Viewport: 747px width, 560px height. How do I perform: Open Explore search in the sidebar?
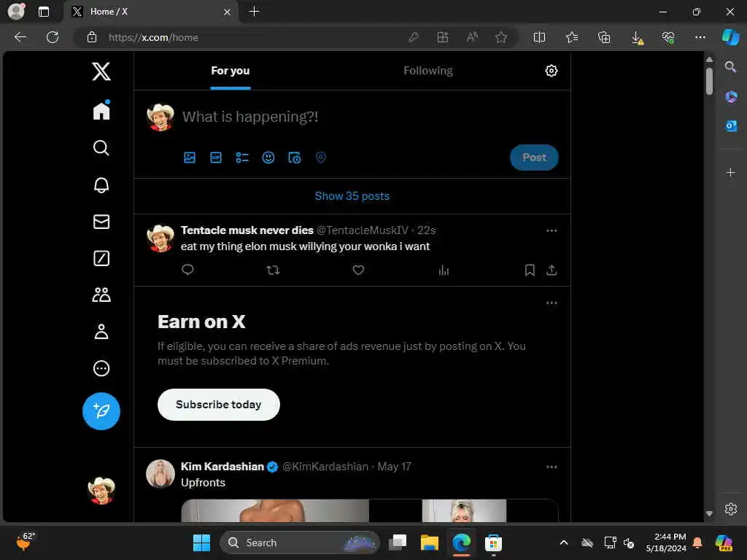tap(101, 147)
